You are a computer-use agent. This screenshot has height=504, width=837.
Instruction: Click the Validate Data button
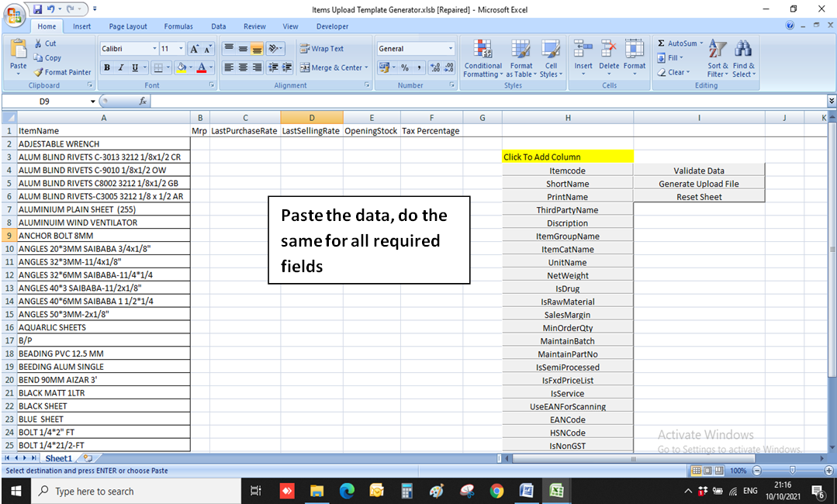(x=699, y=170)
